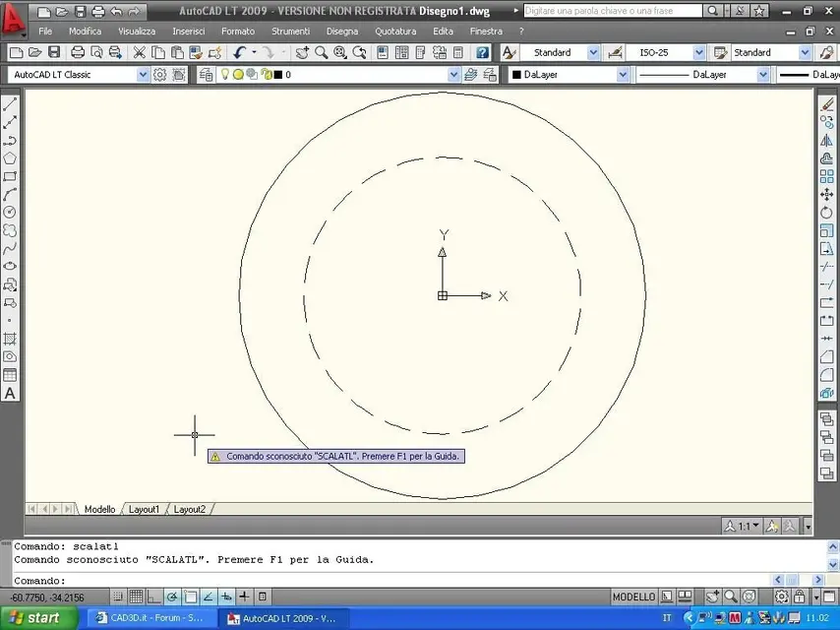Open the Standard table style dropdown
Viewport: 840px width, 630px height.
806,52
